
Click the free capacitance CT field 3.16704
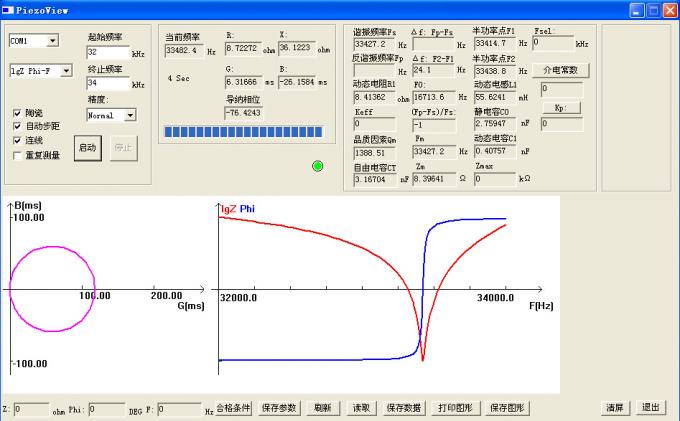(x=375, y=179)
